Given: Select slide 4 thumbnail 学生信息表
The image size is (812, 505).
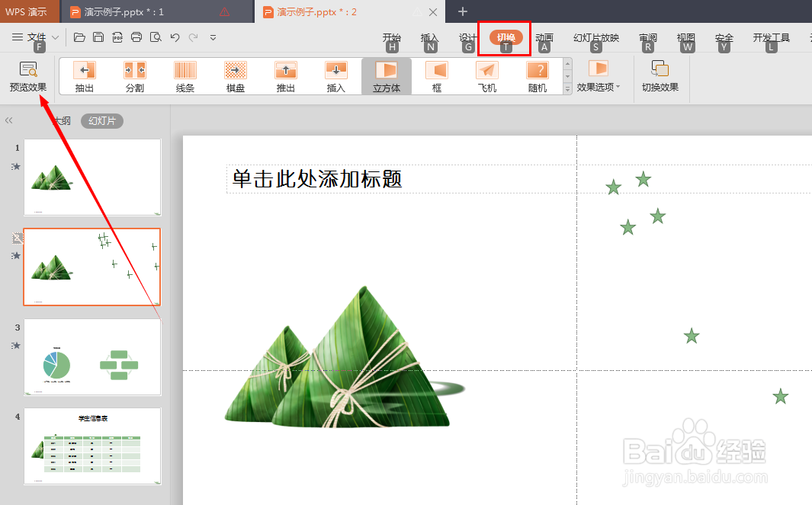Looking at the screenshot, I should 92,446.
